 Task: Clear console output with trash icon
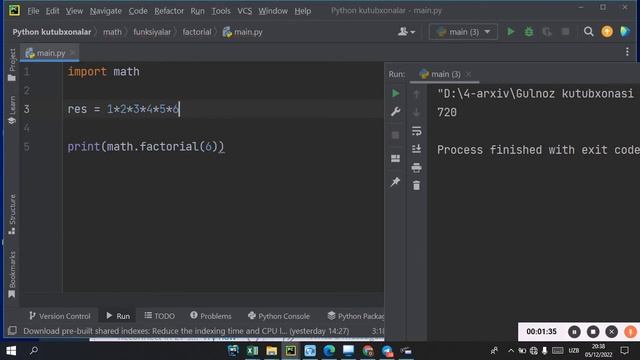pos(416,186)
